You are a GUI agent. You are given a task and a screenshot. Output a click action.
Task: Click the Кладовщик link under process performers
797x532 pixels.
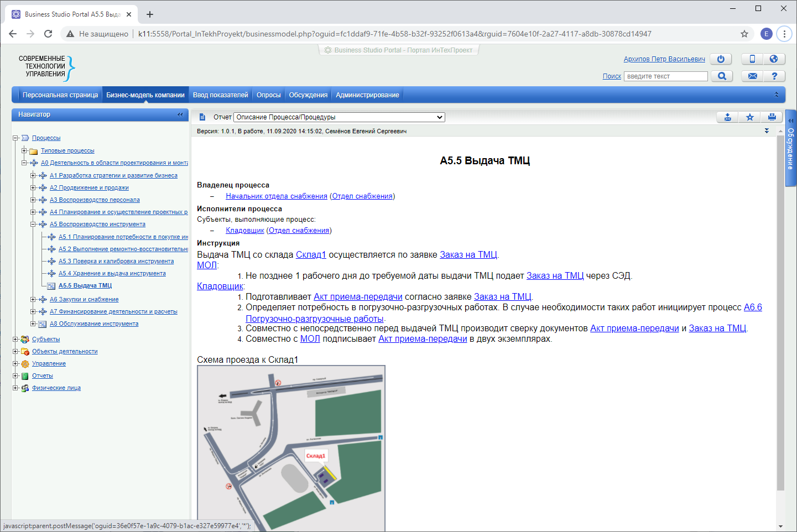click(244, 231)
